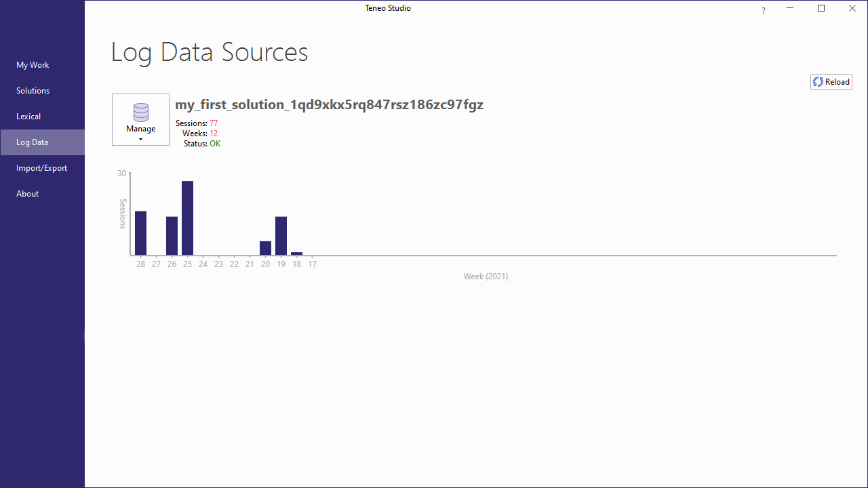Click the database icon in Manage
This screenshot has height=488, width=868.
(x=141, y=113)
